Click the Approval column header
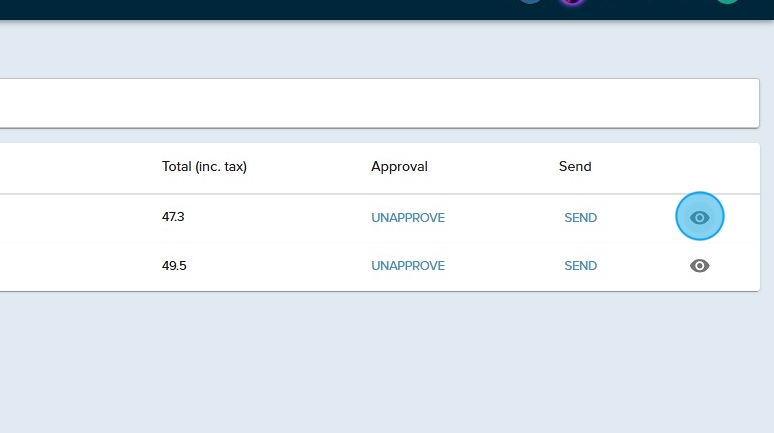Image resolution: width=774 pixels, height=433 pixels. pos(399,167)
